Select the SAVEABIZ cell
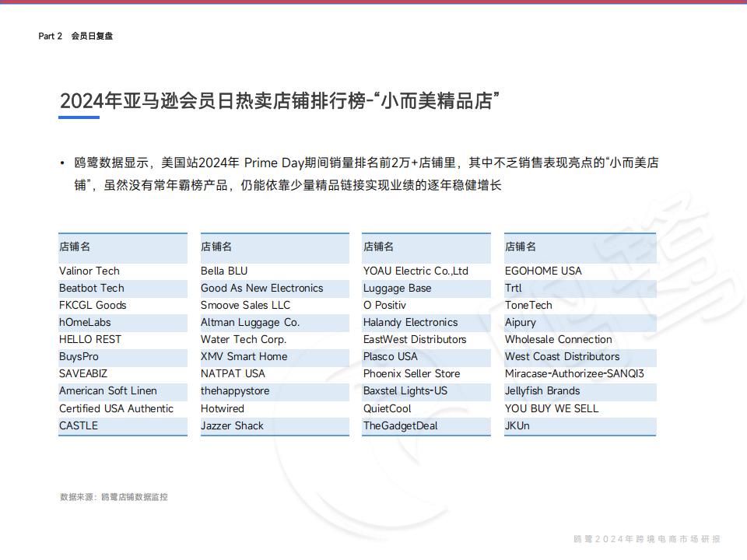Image resolution: width=747 pixels, height=560 pixels. click(123, 374)
